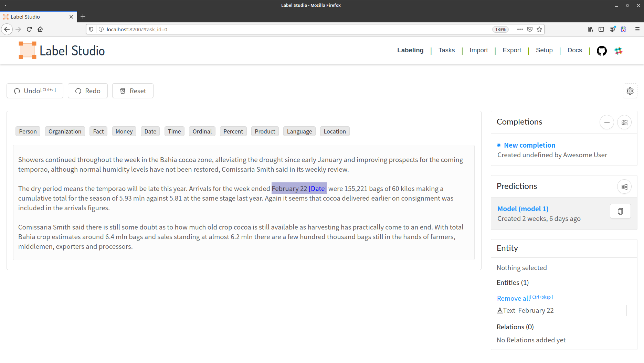Viewport: 644px width, 363px height.
Task: Go to the Import page
Action: 479,50
